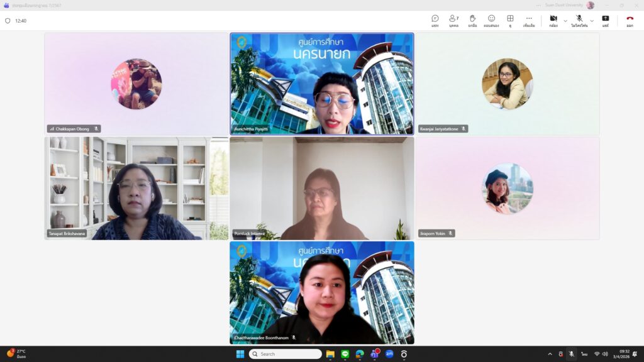Show hidden system tray icons

pos(550,354)
